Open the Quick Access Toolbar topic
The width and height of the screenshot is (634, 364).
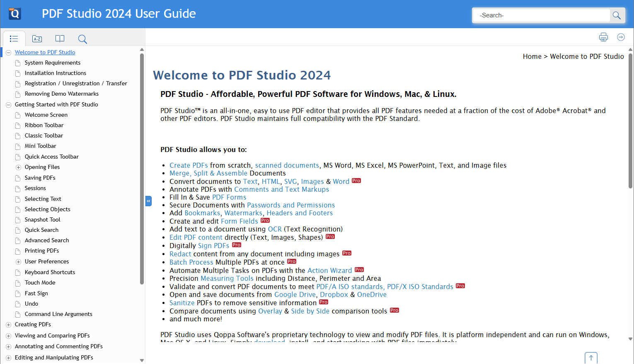[x=51, y=157]
